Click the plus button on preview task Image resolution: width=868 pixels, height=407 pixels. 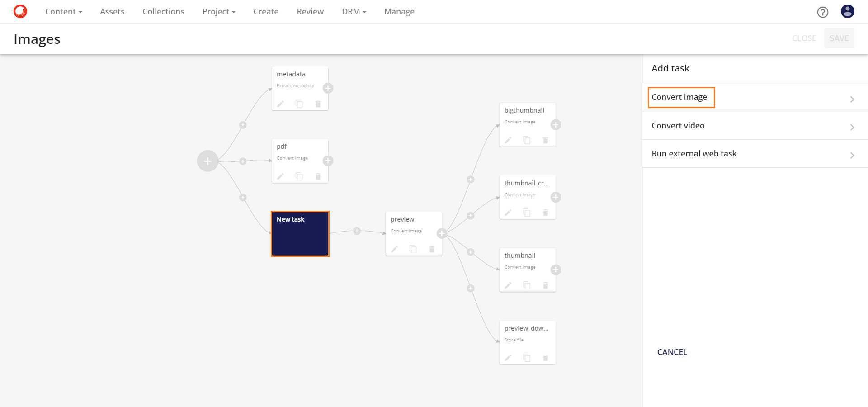pos(442,233)
